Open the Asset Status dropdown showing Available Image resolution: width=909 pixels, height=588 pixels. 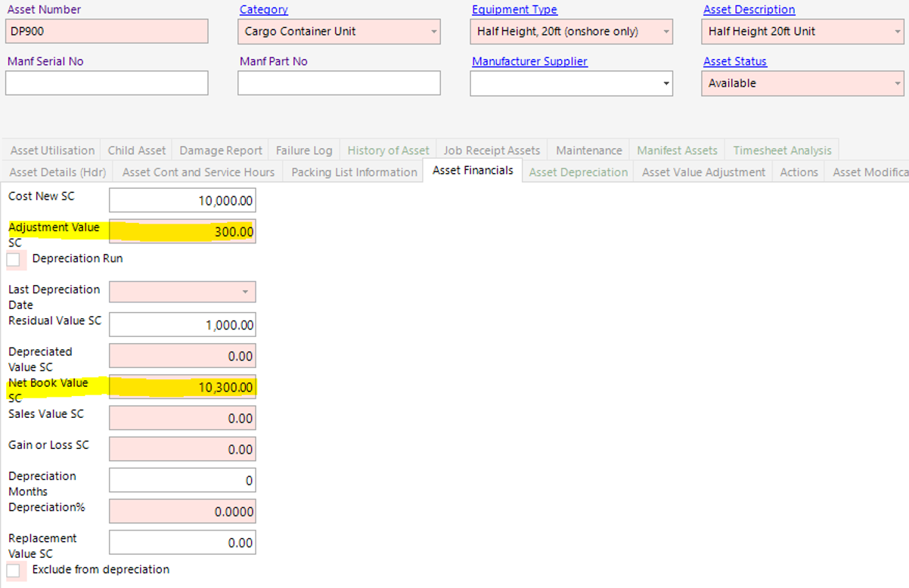(x=897, y=83)
